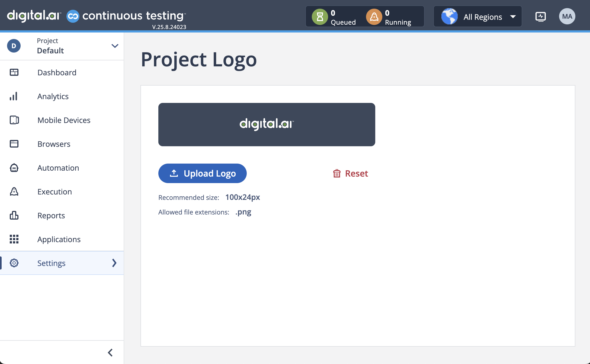Select the Mobile Devices icon
The image size is (590, 364).
coord(14,120)
